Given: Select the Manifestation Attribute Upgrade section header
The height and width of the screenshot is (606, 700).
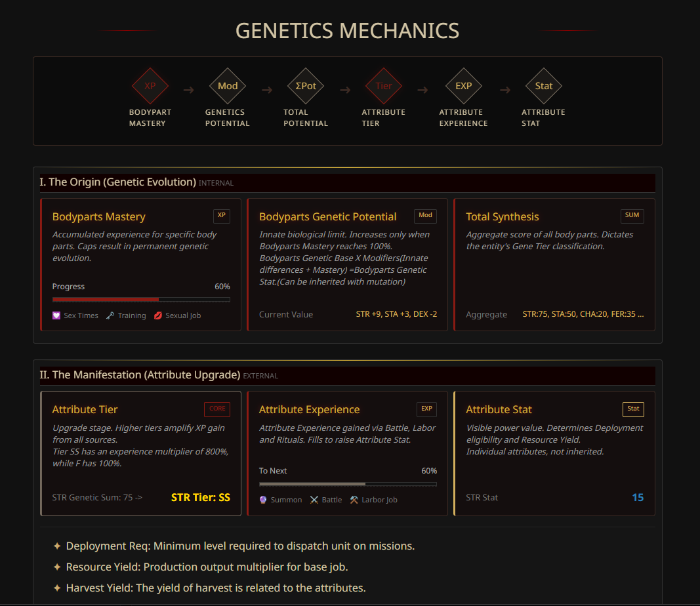Looking at the screenshot, I should pos(140,375).
